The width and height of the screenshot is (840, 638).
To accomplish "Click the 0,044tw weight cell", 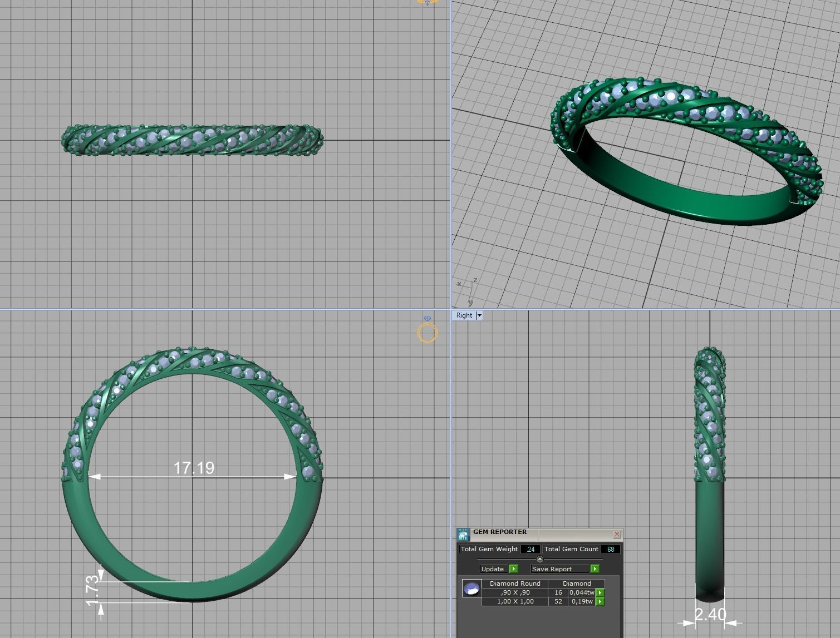I will click(x=582, y=592).
